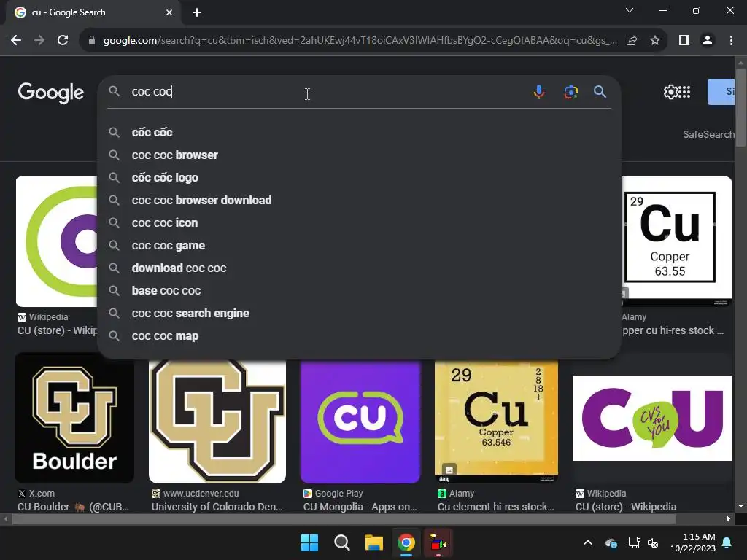Open quick settings gear icon

[x=671, y=91]
